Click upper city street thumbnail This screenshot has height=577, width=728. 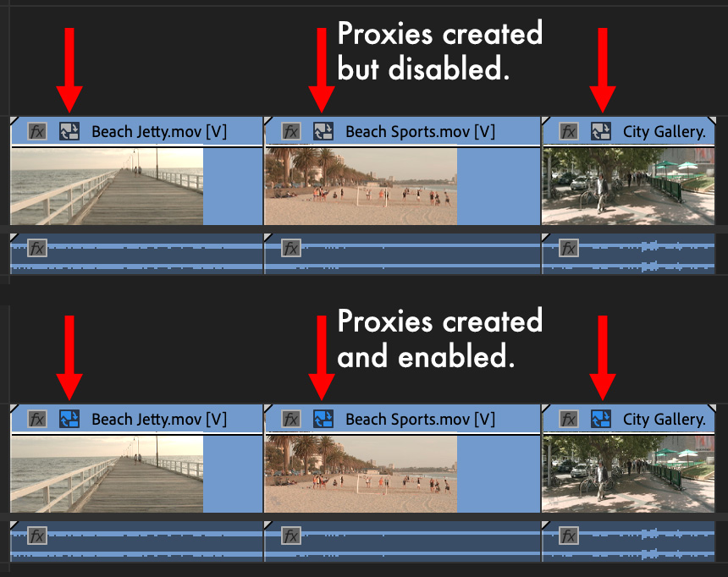point(628,186)
